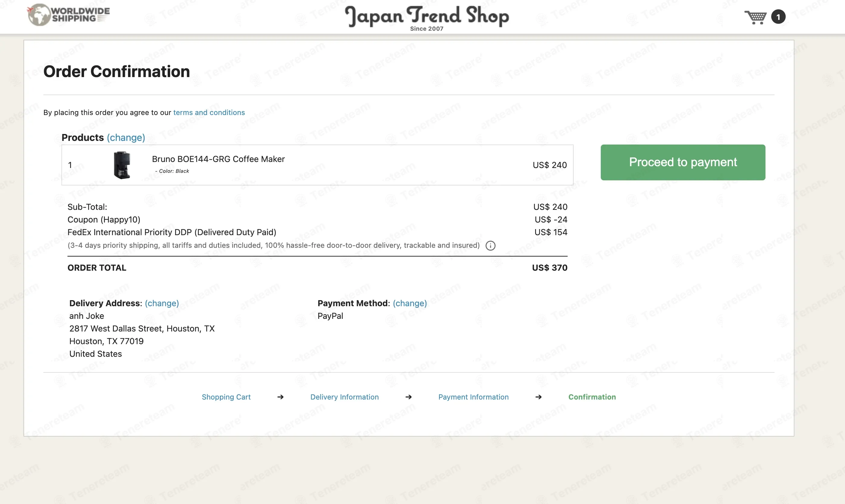This screenshot has width=845, height=504.
Task: Go back to Shopping Cart step
Action: (226, 397)
